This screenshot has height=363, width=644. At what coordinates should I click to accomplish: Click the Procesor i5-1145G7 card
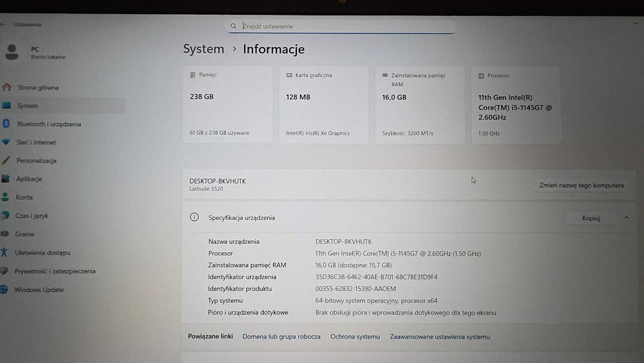[x=516, y=105]
